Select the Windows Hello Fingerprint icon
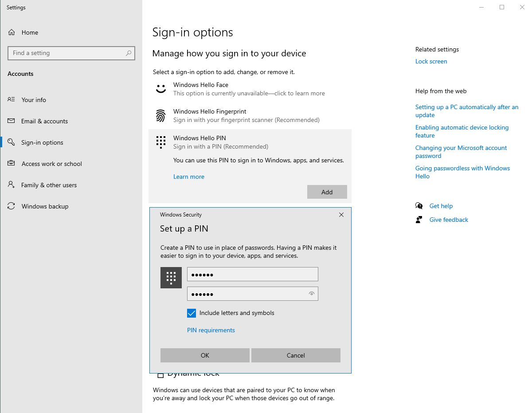The width and height of the screenshot is (532, 413). click(160, 116)
